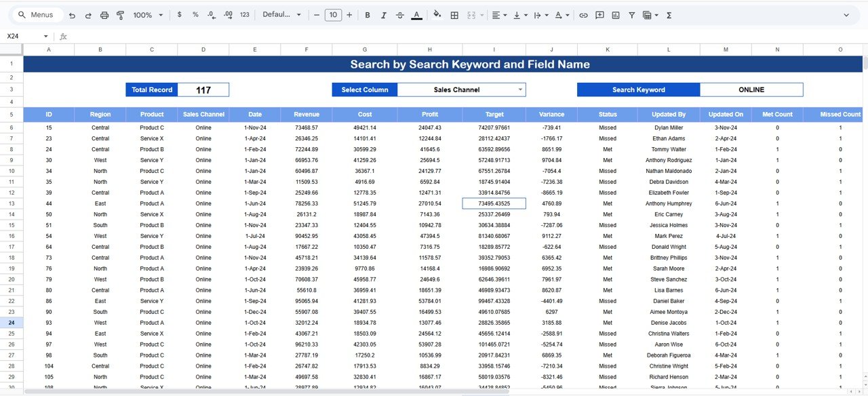Open the Default font dropdown
The height and width of the screenshot is (396, 868).
281,15
